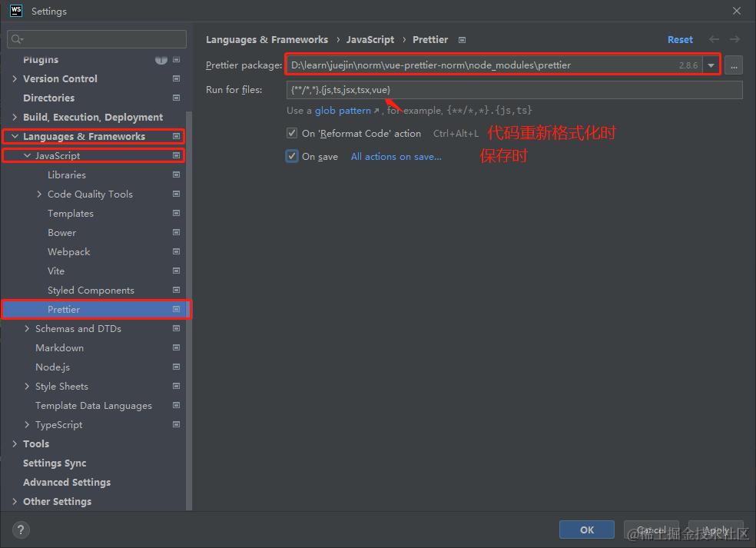
Task: Click project-level icon next to Version Control
Action: 177,78
